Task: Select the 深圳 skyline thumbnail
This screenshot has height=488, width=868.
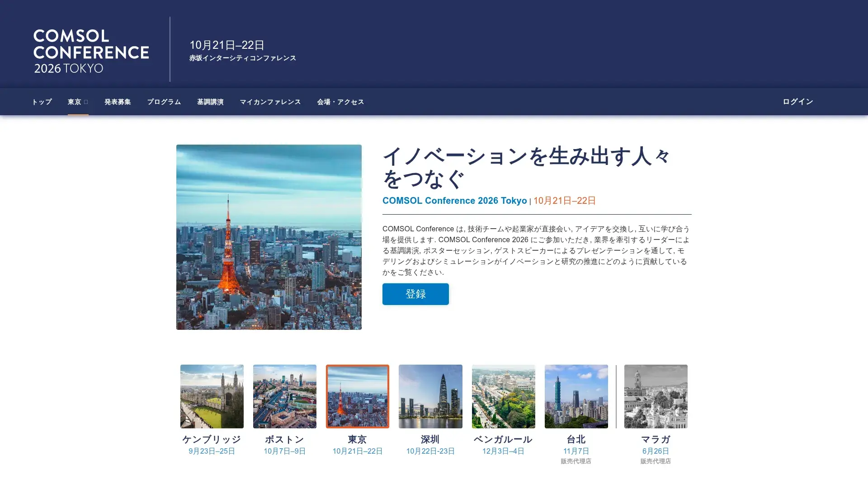Action: point(430,396)
